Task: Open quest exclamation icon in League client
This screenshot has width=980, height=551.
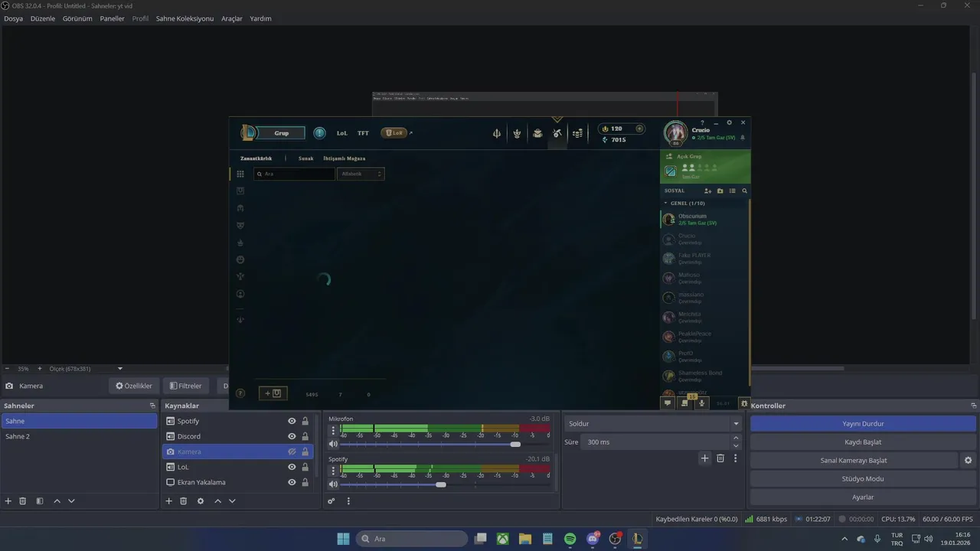Action: coord(319,133)
